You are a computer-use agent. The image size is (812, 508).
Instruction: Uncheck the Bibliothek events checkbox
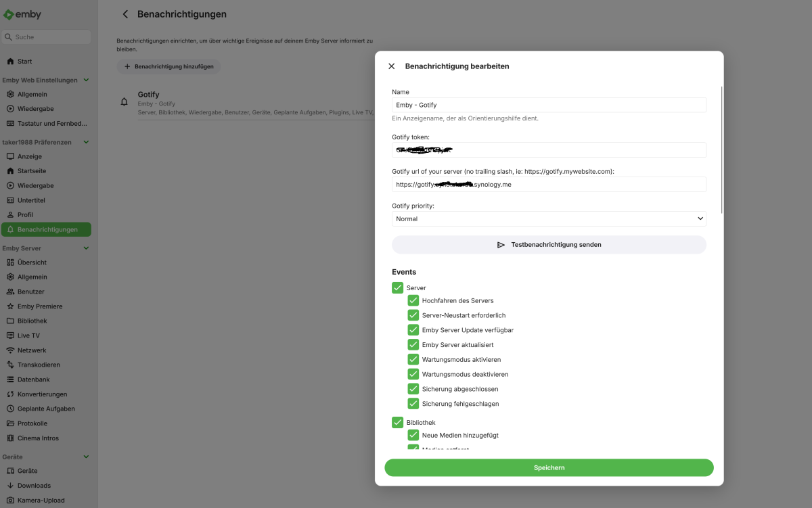pos(397,422)
